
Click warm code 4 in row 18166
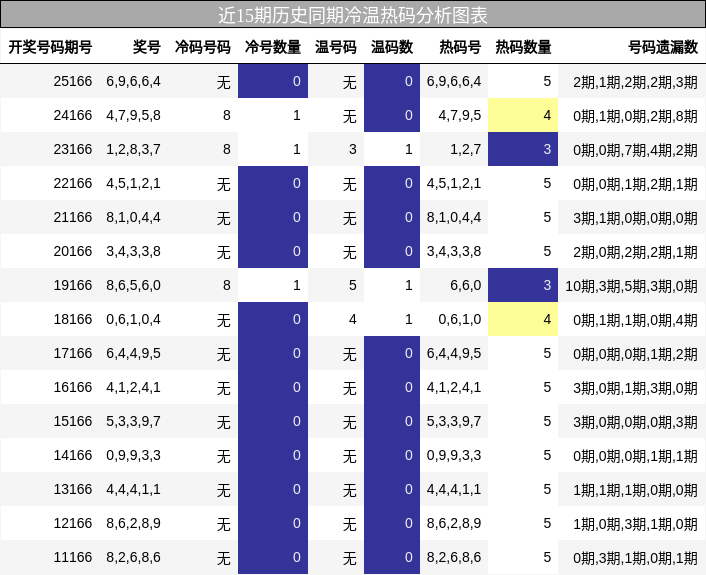tap(353, 319)
